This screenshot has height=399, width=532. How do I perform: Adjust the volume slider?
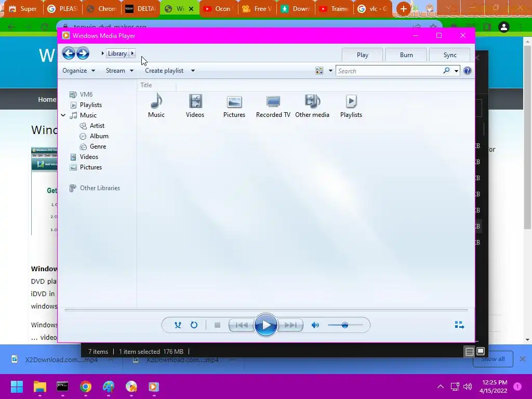click(x=345, y=325)
